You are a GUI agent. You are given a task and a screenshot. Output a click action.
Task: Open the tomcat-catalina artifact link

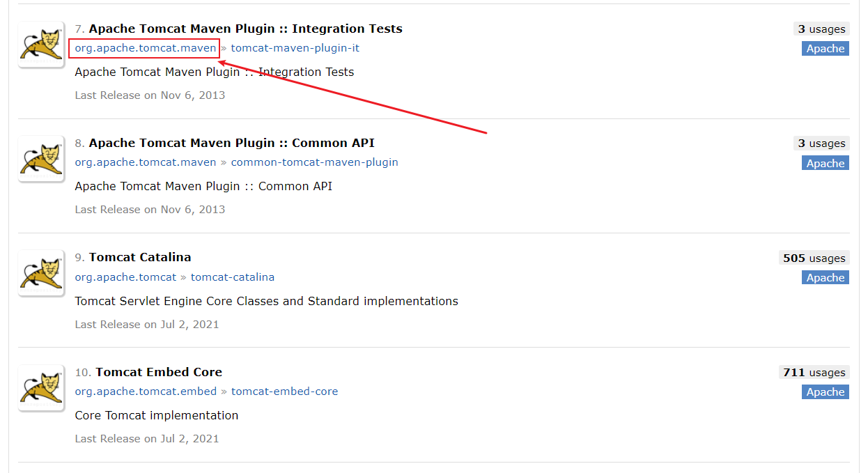(233, 277)
